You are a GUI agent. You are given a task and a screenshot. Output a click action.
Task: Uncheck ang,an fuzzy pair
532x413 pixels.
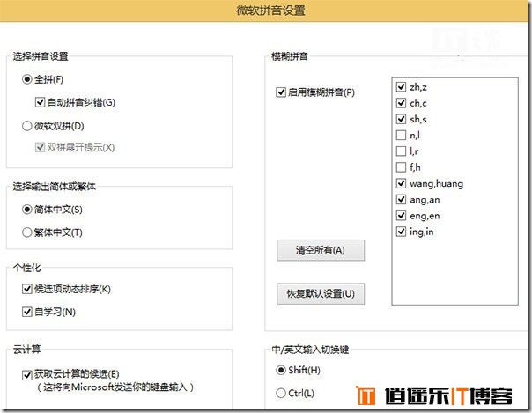pyautogui.click(x=401, y=199)
